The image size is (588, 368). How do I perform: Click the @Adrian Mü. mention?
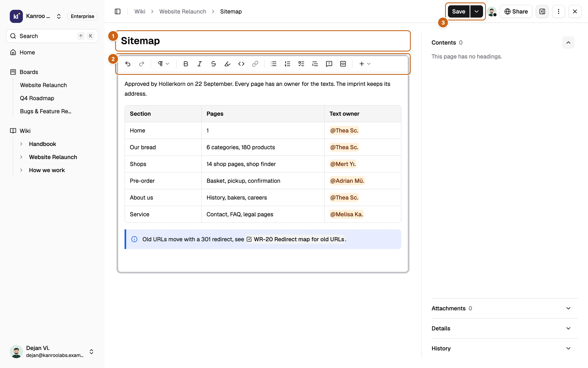click(347, 181)
